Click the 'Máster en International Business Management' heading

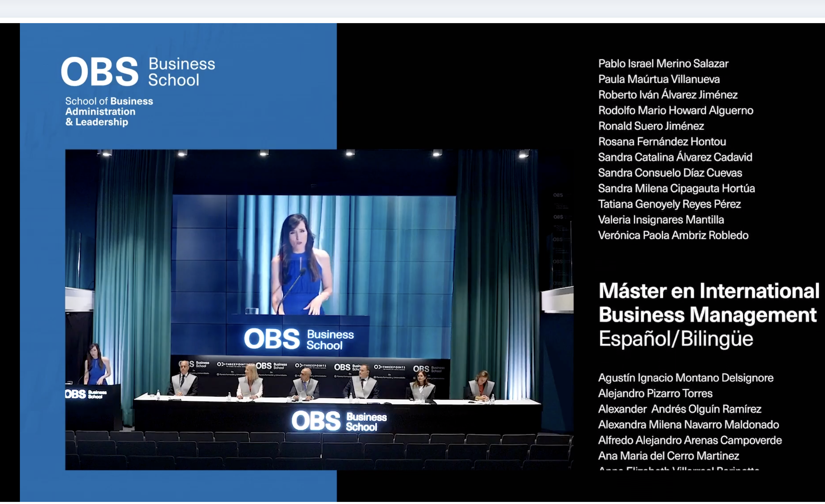709,303
